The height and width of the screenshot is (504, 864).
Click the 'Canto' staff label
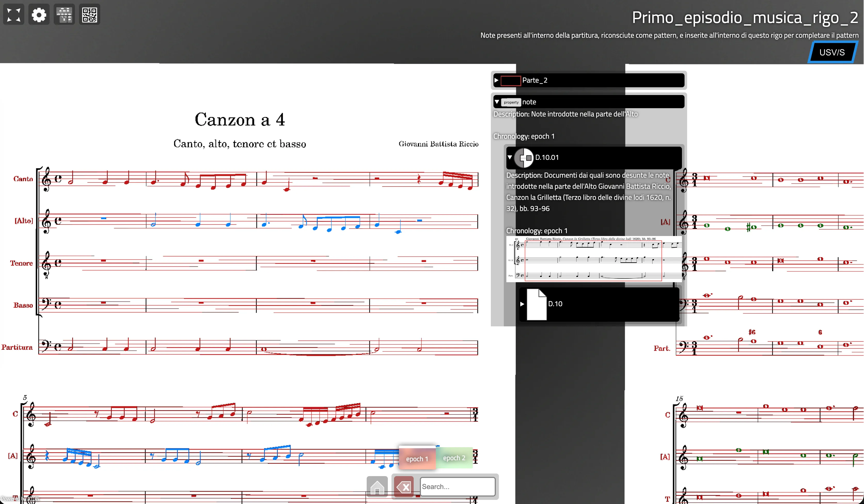(x=23, y=179)
